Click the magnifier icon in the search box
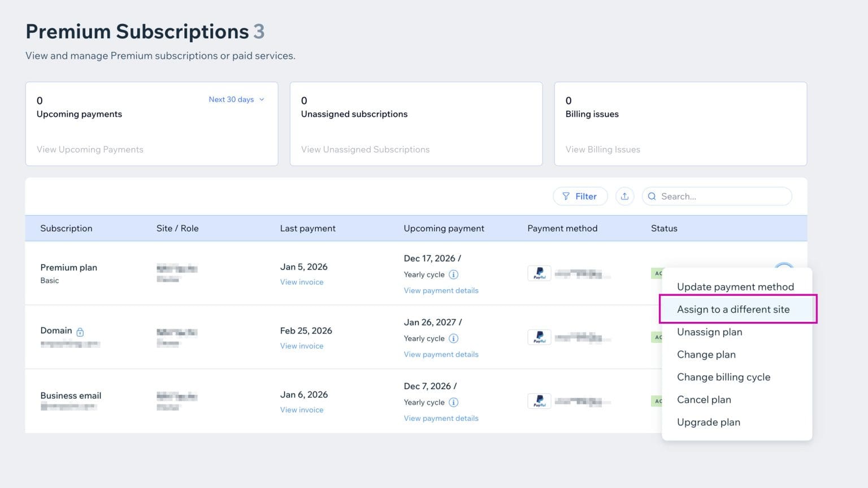The height and width of the screenshot is (488, 868). (x=652, y=197)
